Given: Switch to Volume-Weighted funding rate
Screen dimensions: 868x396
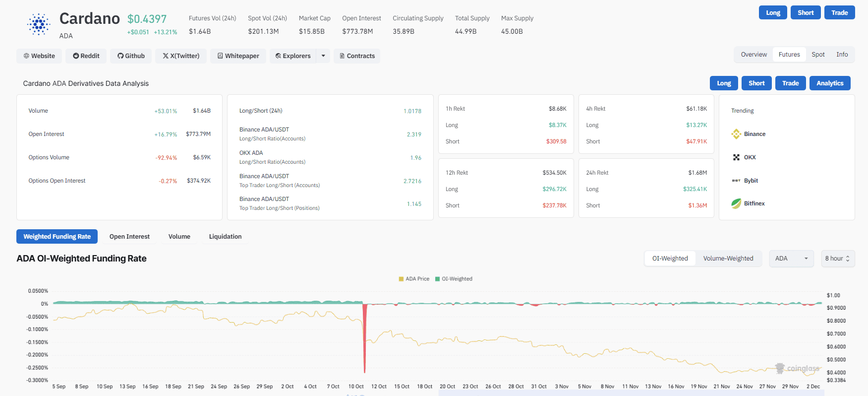Looking at the screenshot, I should [x=728, y=259].
